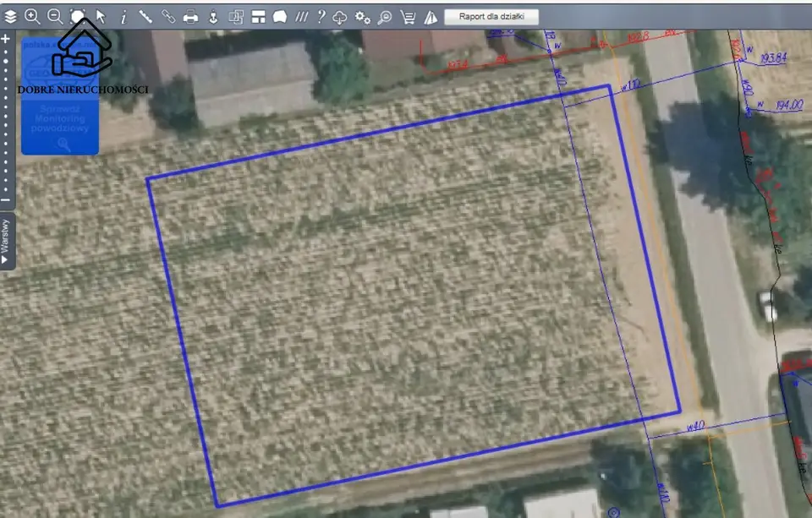The image size is (812, 518).
Task: Click the Raport dla działki button
Action: 491,17
